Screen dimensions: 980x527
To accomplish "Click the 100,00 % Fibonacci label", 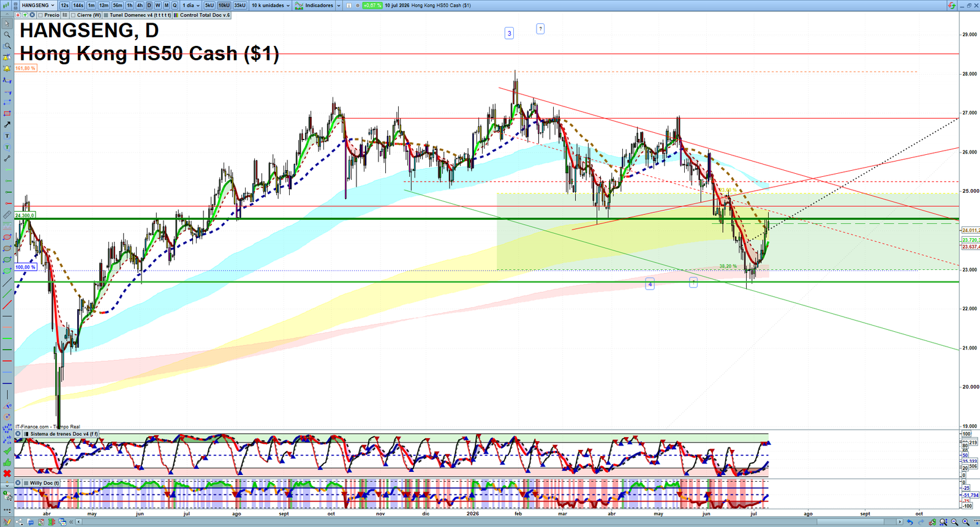I will click(25, 267).
